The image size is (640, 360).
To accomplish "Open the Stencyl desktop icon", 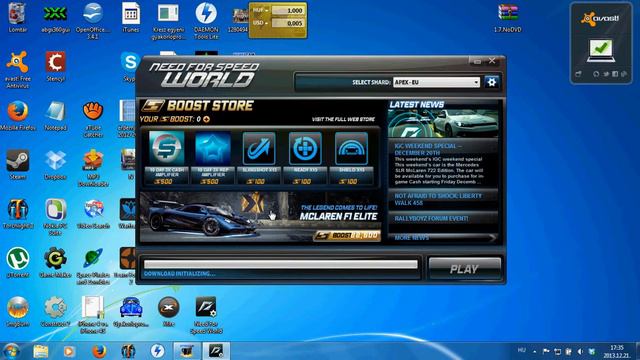I will (x=55, y=67).
